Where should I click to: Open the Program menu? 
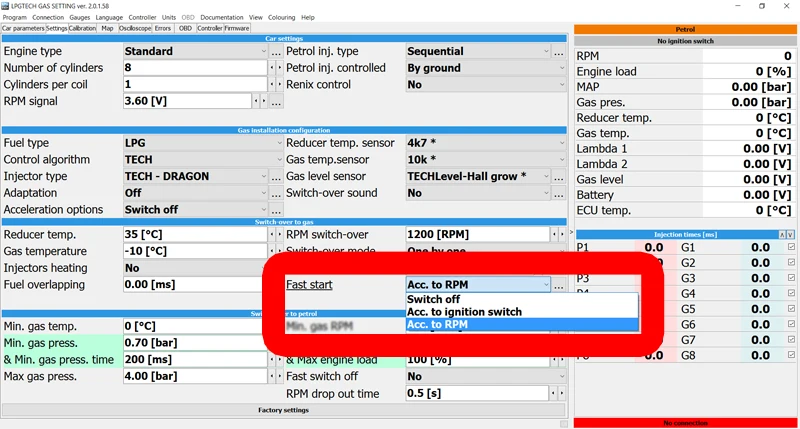tap(14, 17)
